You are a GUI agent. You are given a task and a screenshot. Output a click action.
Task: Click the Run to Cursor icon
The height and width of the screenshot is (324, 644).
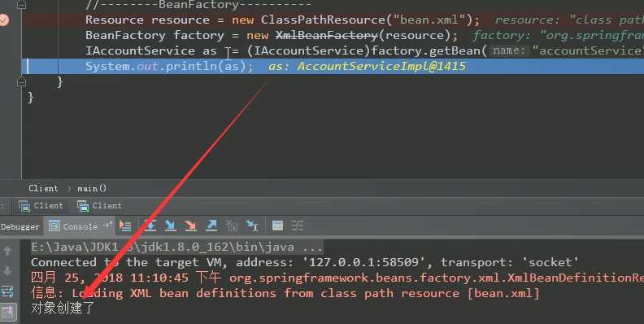click(x=252, y=225)
